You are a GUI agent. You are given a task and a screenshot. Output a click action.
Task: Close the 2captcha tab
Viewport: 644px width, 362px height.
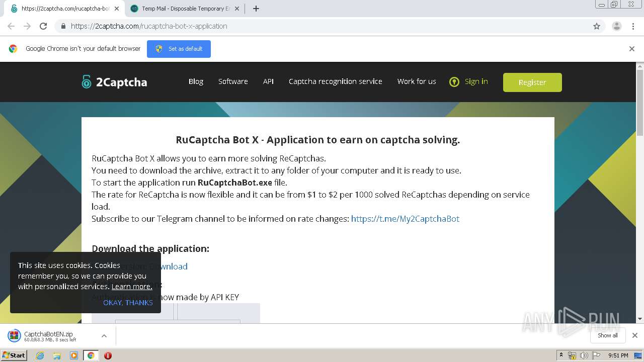coord(117,9)
